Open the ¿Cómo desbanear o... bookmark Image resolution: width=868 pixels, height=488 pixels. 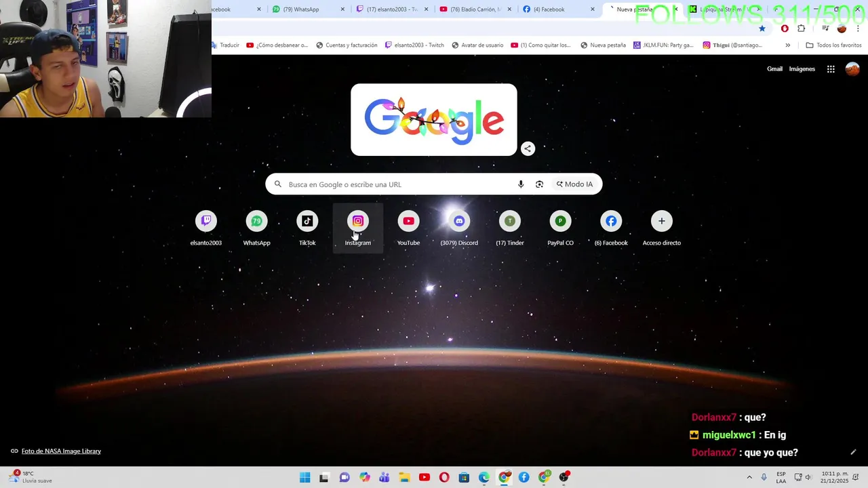[x=277, y=45]
